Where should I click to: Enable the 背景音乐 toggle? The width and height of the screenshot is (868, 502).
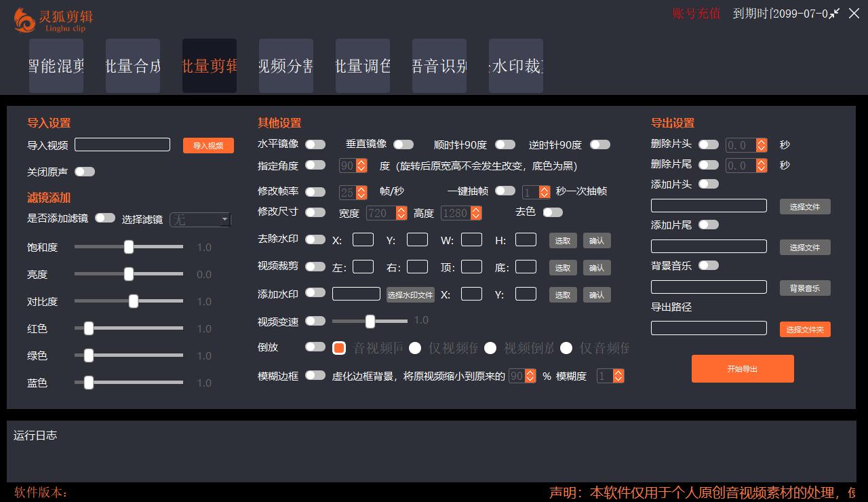tap(709, 265)
